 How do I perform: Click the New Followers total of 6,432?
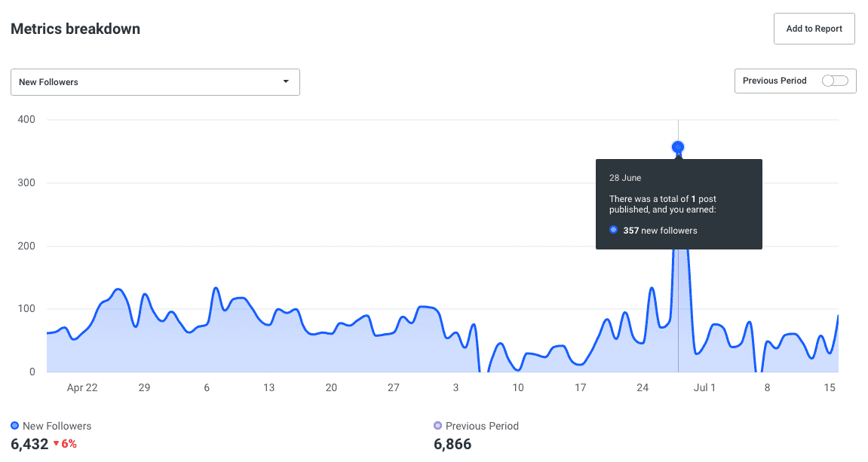tap(29, 444)
